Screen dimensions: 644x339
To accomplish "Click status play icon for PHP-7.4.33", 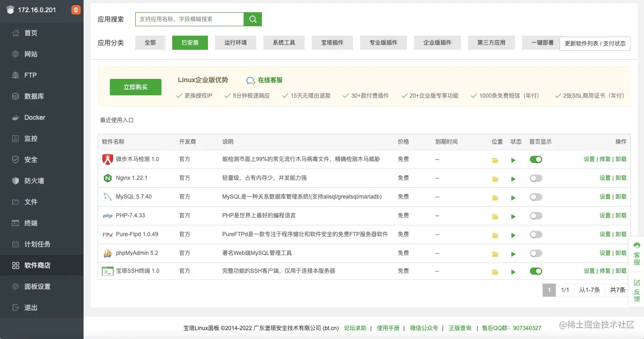I will point(513,216).
